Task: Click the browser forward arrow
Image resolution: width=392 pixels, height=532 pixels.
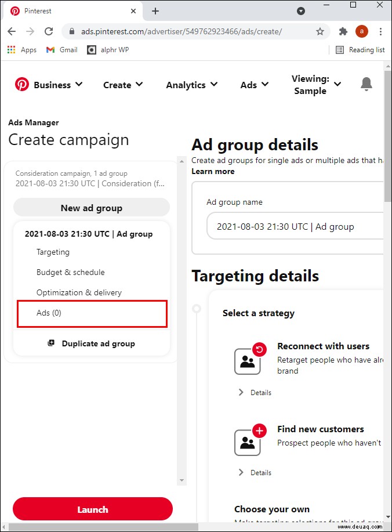Action: pyautogui.click(x=30, y=31)
